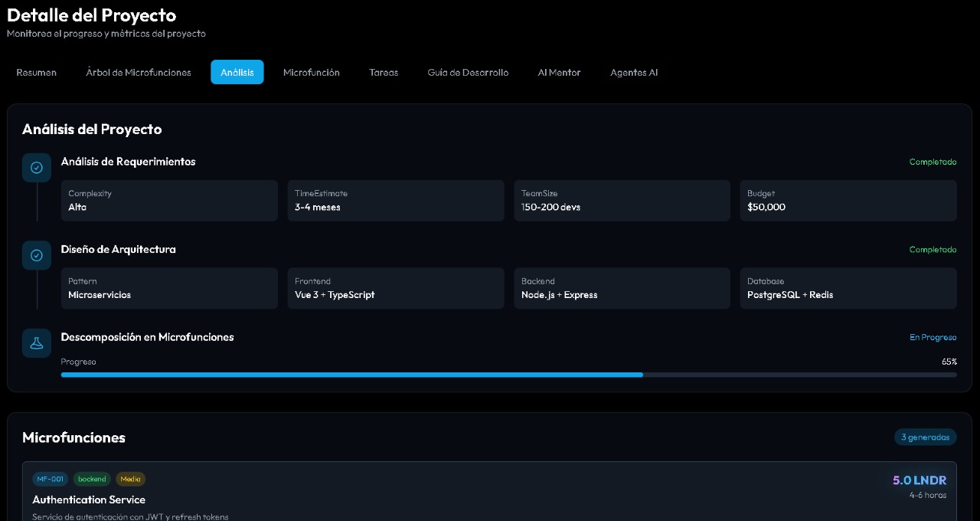This screenshot has height=521, width=980.
Task: Click the Pattern Microservicios card
Action: [x=169, y=288]
